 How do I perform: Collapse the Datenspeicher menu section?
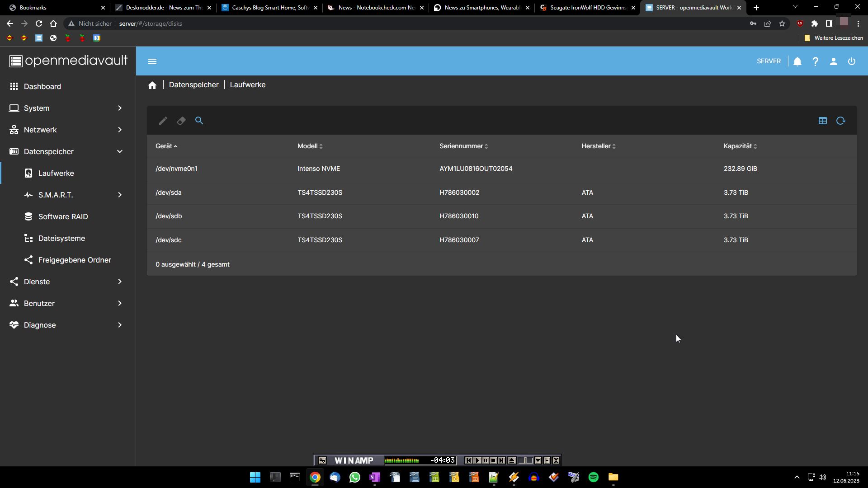coord(66,151)
